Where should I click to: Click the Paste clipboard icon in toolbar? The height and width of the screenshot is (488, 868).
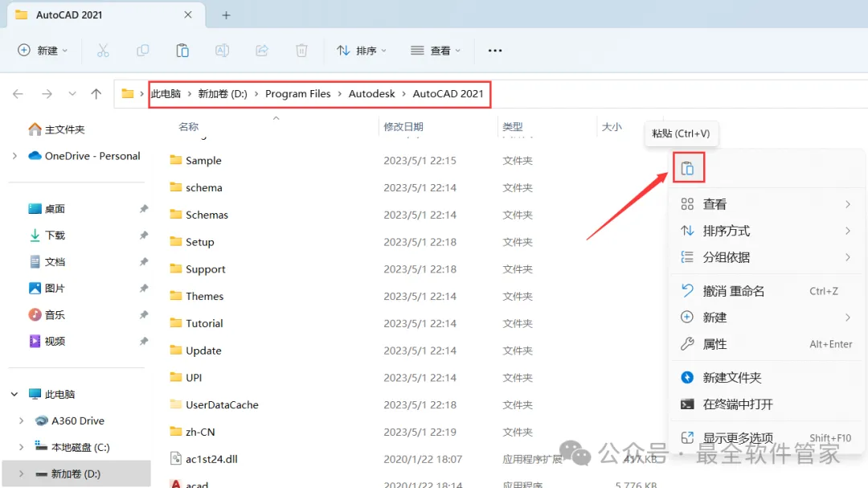tap(182, 51)
